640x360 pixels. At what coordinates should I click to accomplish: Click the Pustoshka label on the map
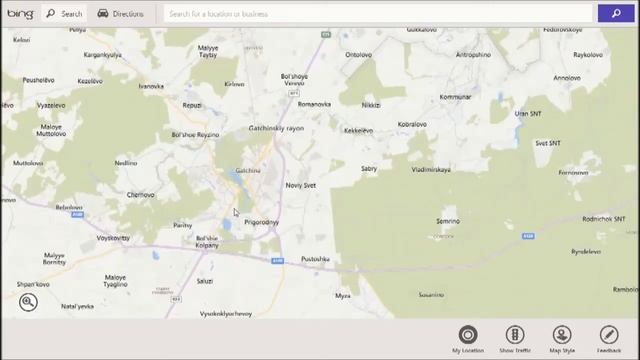(315, 259)
